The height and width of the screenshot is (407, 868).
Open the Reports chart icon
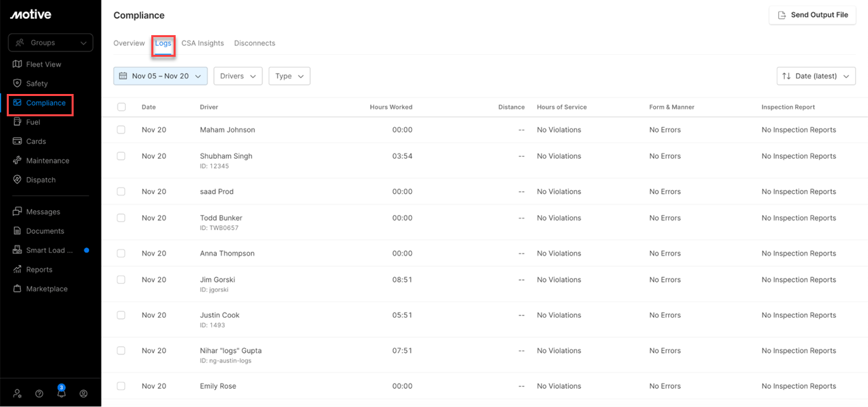(17, 269)
